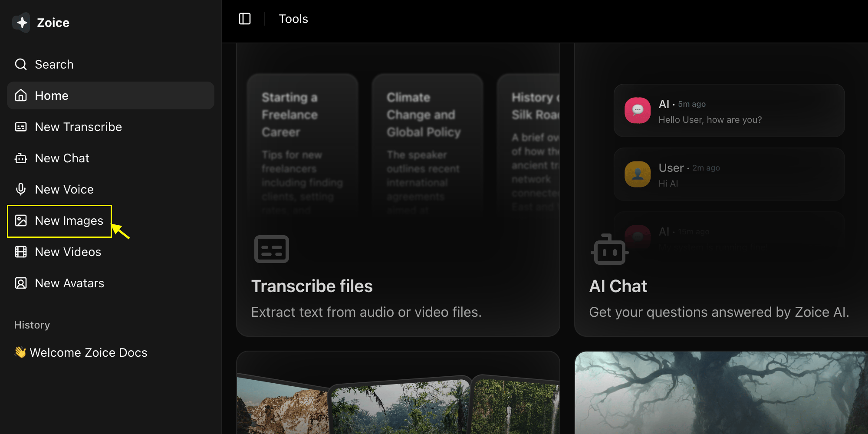Image resolution: width=868 pixels, height=434 pixels.
Task: Open Welcome Zoice Docs history item
Action: pos(111,352)
